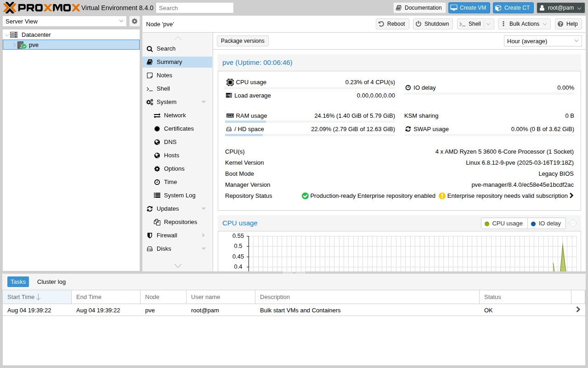Click the SWAP usage refresh icon
The width and height of the screenshot is (588, 368).
[x=408, y=129]
